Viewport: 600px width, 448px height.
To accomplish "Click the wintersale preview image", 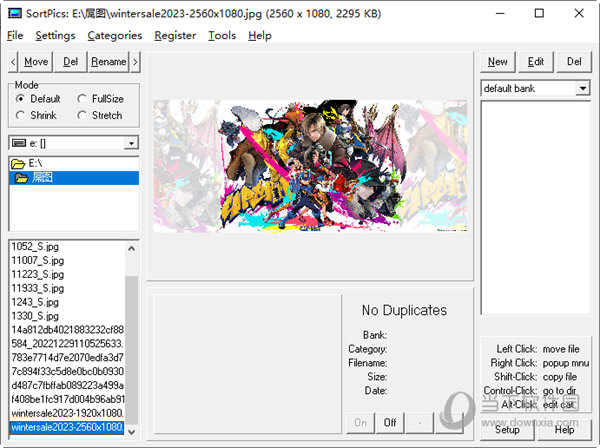I will (310, 166).
